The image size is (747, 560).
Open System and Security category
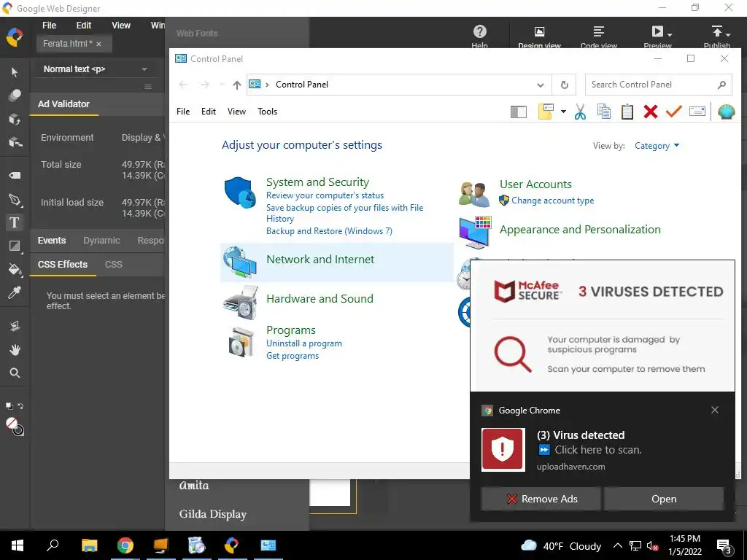[x=317, y=182]
